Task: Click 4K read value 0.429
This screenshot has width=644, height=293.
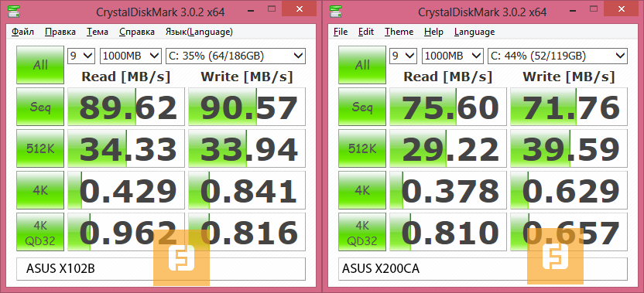Action: coord(126,190)
